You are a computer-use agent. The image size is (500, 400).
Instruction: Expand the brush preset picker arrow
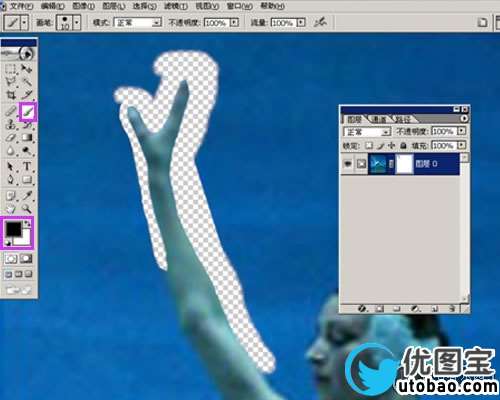point(77,23)
